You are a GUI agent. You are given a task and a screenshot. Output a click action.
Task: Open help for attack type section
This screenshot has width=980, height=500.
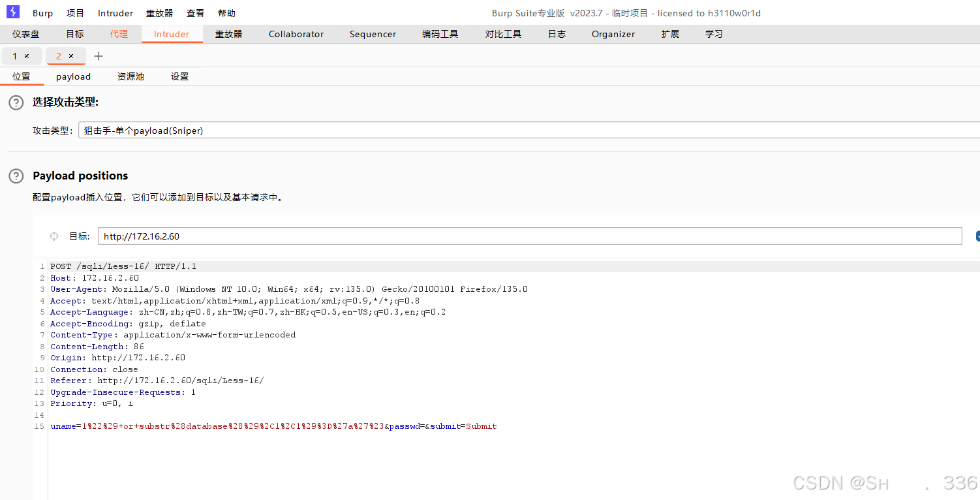(x=16, y=102)
